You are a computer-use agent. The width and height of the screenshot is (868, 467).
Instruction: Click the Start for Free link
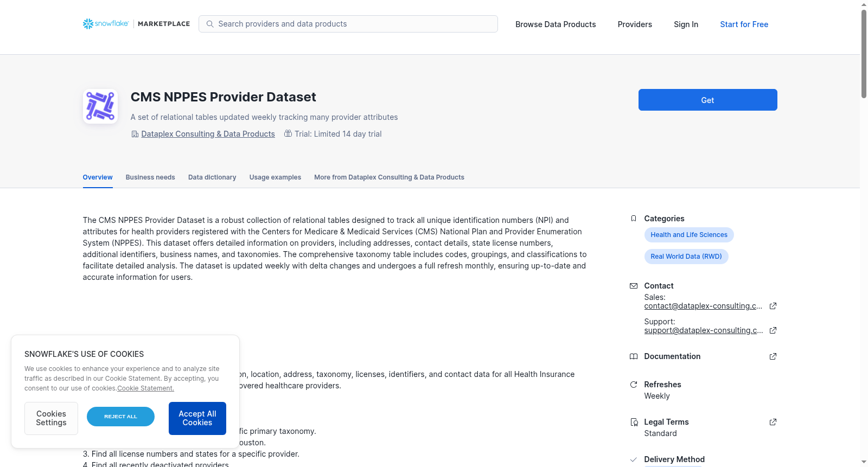pyautogui.click(x=744, y=24)
